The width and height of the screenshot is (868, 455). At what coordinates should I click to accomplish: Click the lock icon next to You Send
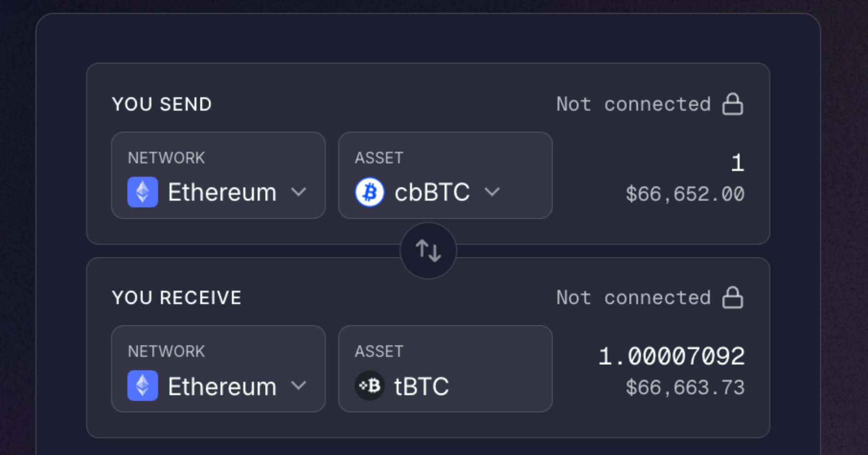[x=733, y=104]
